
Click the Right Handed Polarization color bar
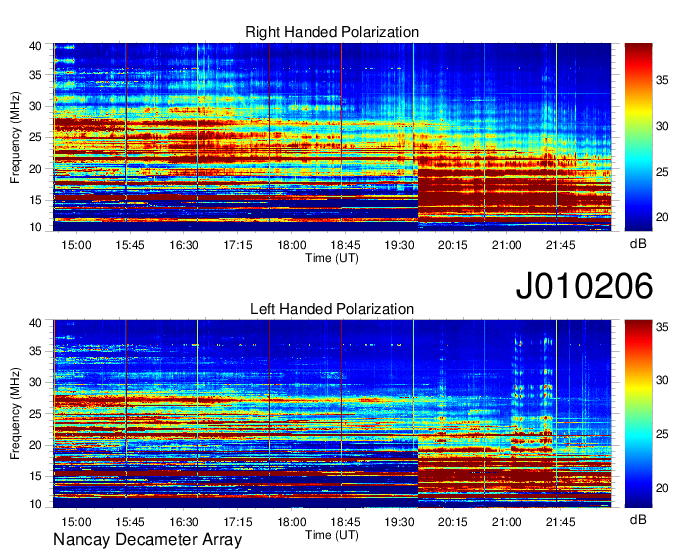click(x=638, y=137)
